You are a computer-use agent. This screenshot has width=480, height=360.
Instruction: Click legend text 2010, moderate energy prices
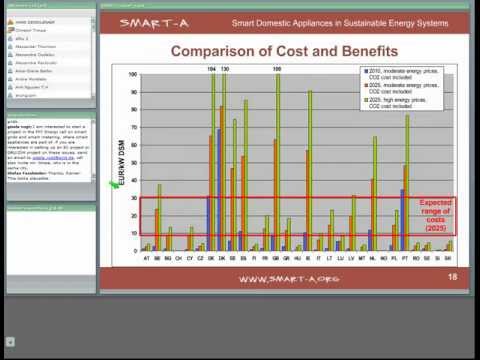(x=404, y=71)
